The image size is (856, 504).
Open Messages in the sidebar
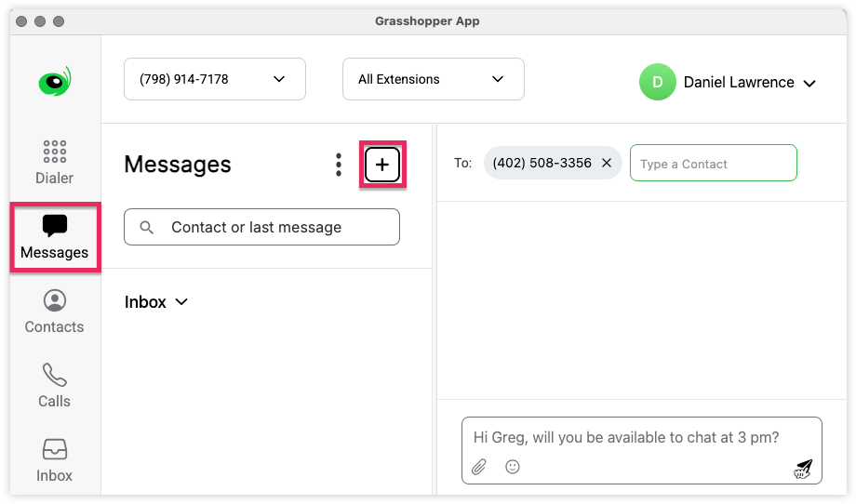[55, 237]
